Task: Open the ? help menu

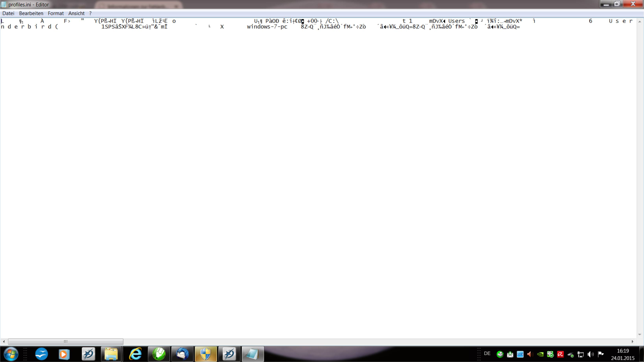Action: point(90,13)
